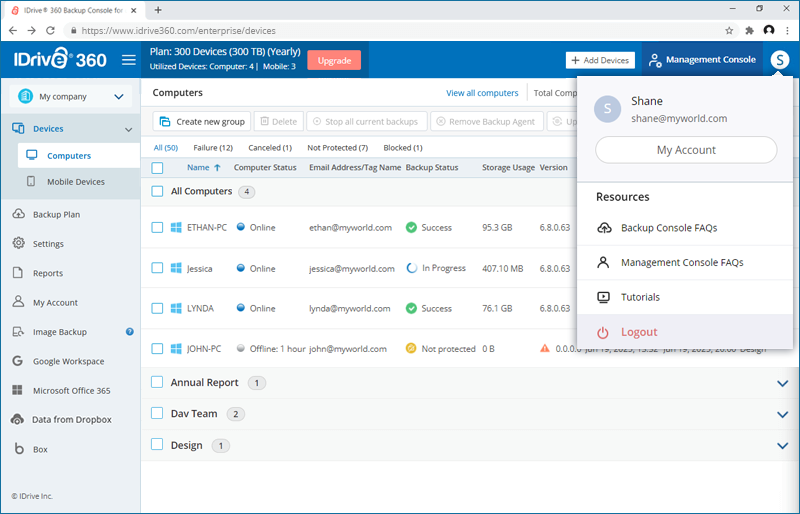Click the Reports document icon in sidebar
The width and height of the screenshot is (800, 514).
pyautogui.click(x=18, y=273)
